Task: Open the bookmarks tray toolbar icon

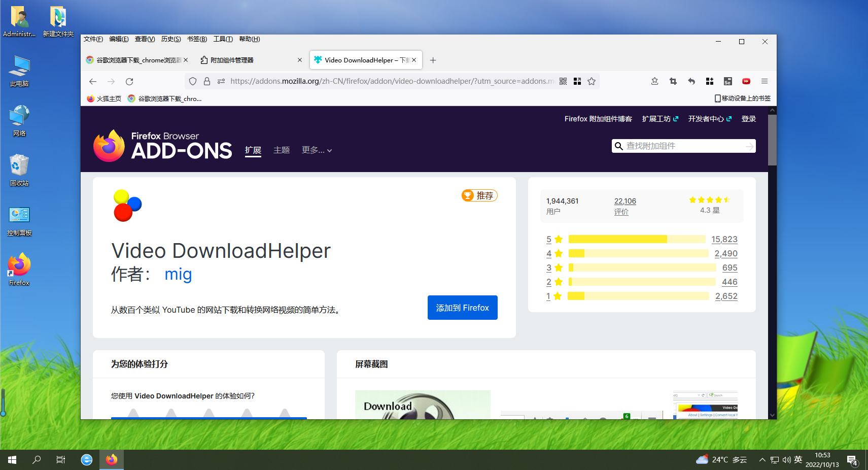Action: pyautogui.click(x=655, y=81)
